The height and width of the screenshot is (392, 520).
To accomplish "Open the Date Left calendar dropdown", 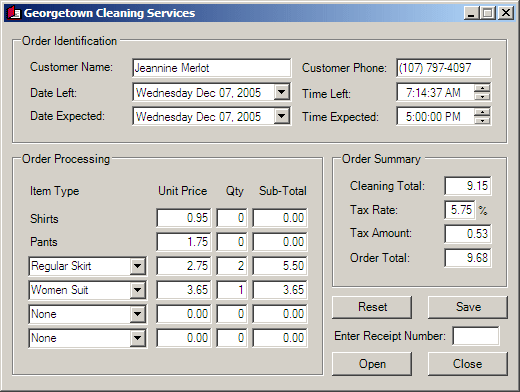I will pos(282,92).
